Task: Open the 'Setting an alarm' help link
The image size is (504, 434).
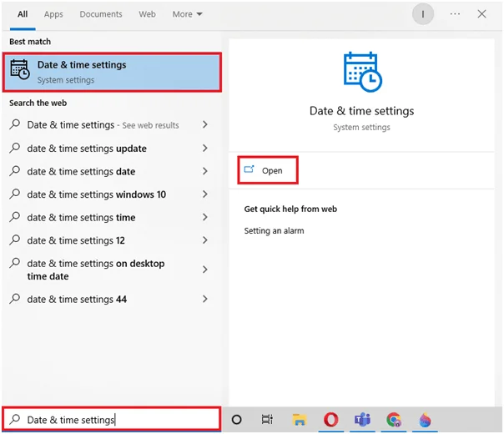Action: 274,231
